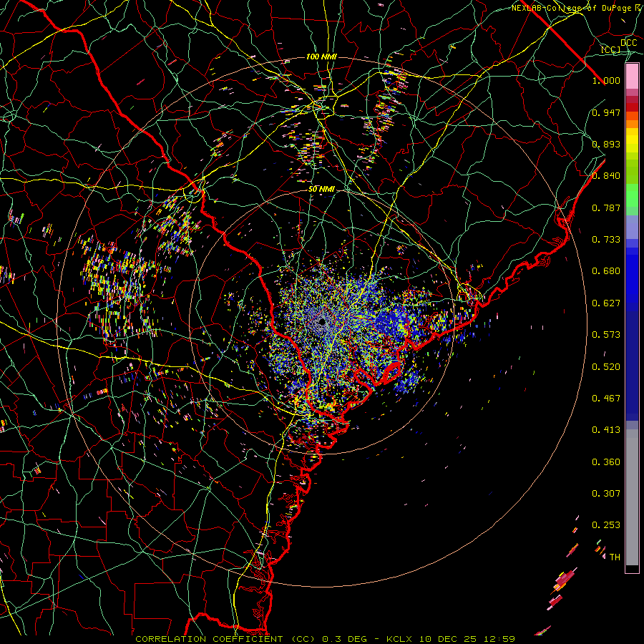This screenshot has width=644, height=644.
Task: Select the 0.573 scale value
Action: point(606,335)
